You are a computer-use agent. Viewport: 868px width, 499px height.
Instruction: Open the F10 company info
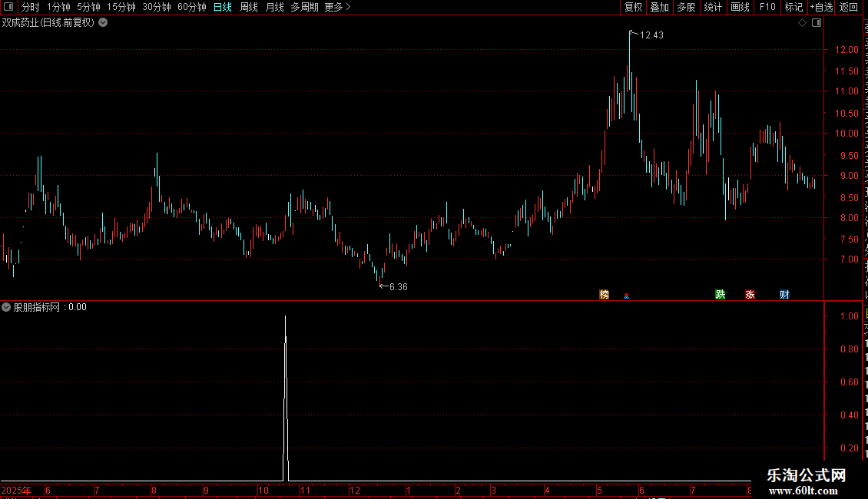click(x=767, y=7)
